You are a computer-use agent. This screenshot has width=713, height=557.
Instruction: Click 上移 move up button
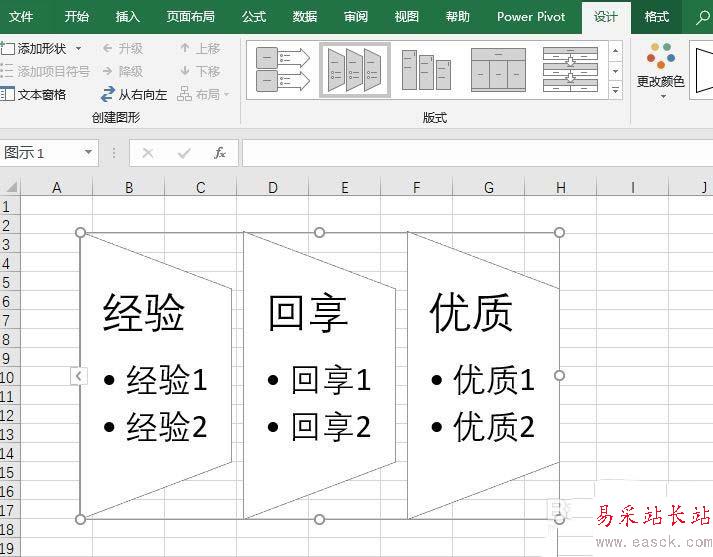point(200,48)
